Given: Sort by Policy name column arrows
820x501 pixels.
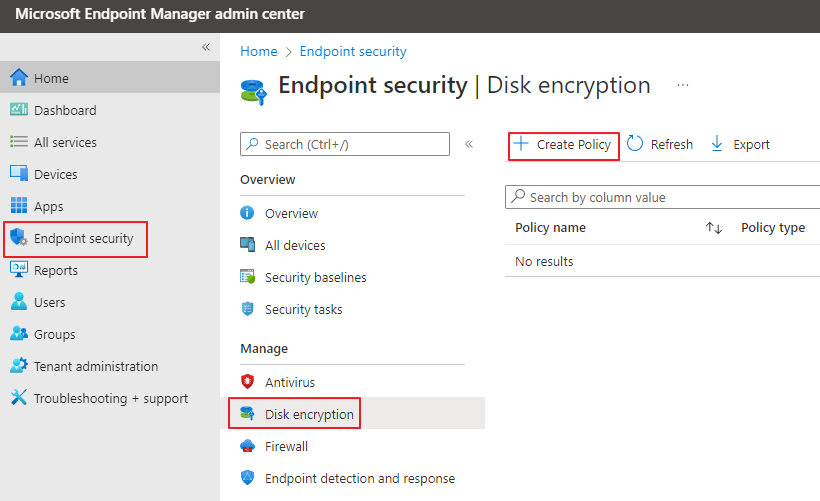Looking at the screenshot, I should click(x=713, y=228).
